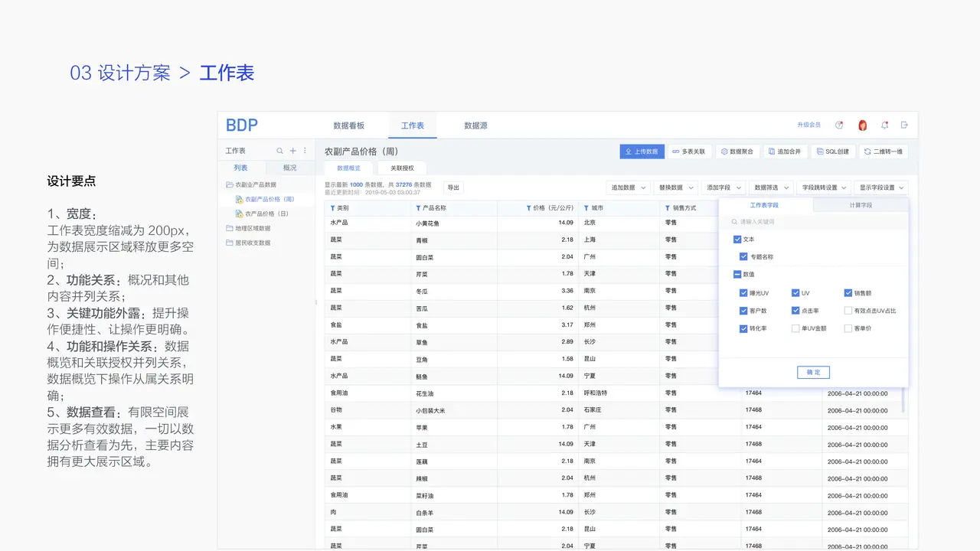Open the 字段跳转设置 dropdown
The height and width of the screenshot is (551, 980).
823,187
